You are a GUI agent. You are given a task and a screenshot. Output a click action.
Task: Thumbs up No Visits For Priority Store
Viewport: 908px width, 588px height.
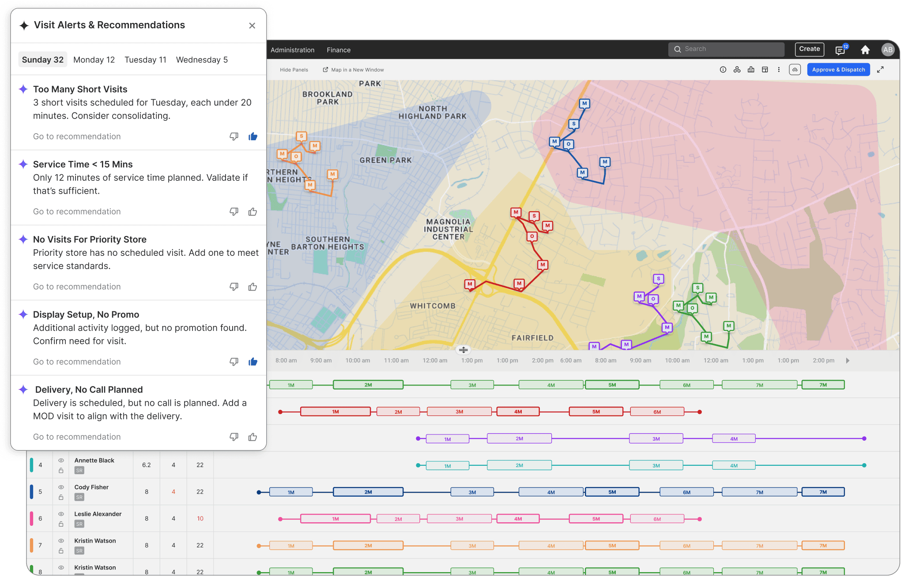253,287
